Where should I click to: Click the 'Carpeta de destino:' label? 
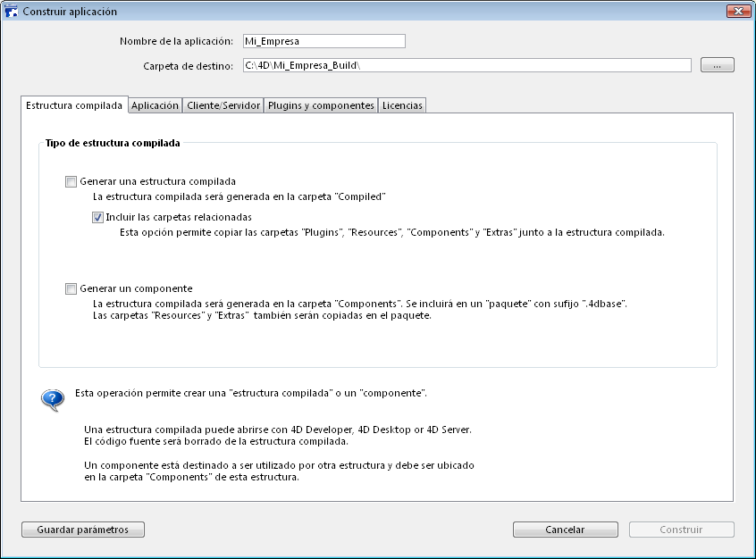click(188, 66)
